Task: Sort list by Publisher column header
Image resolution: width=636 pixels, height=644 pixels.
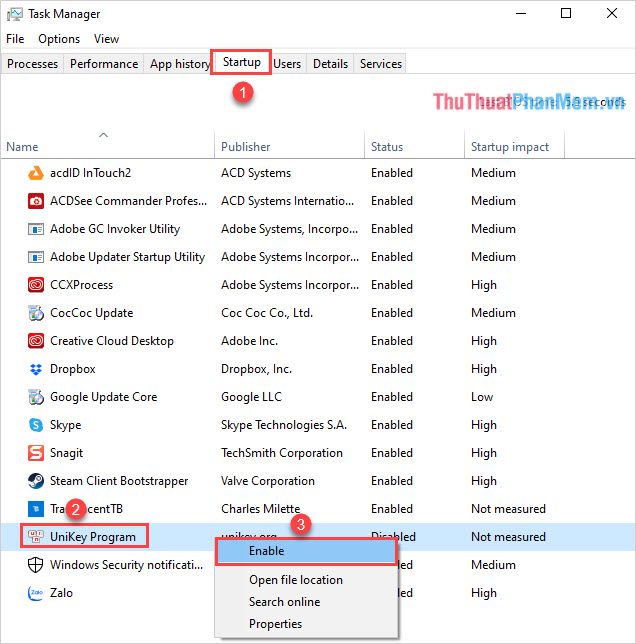Action: tap(246, 147)
